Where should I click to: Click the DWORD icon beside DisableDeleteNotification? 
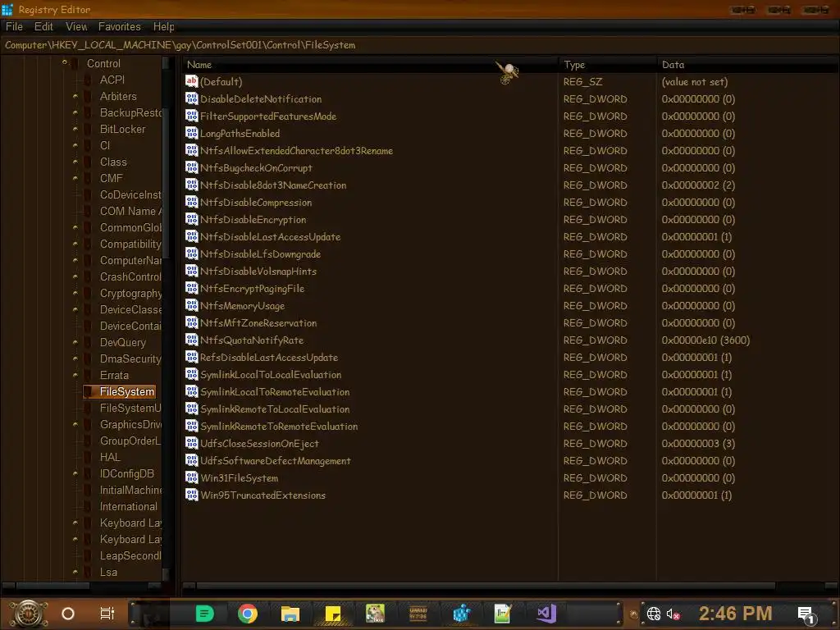pos(192,98)
